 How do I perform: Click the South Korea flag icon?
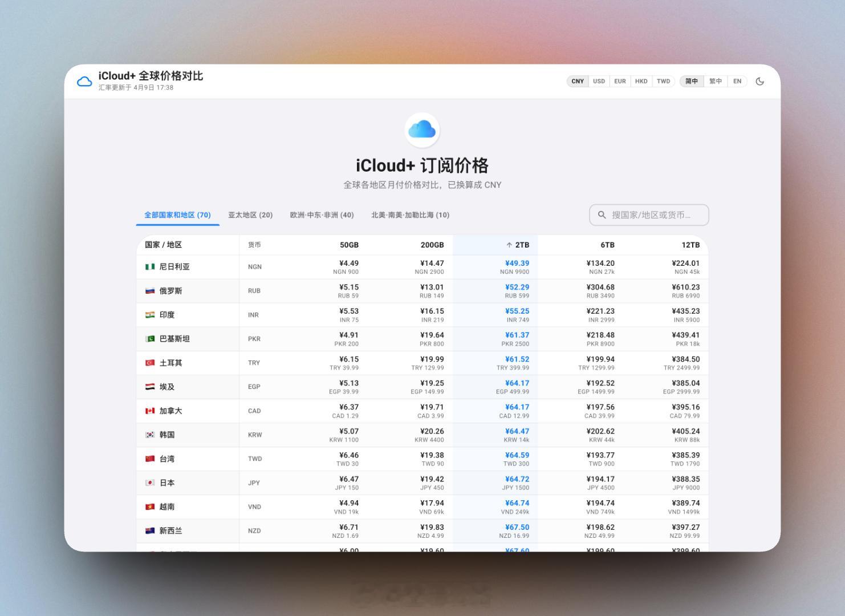[x=150, y=434]
